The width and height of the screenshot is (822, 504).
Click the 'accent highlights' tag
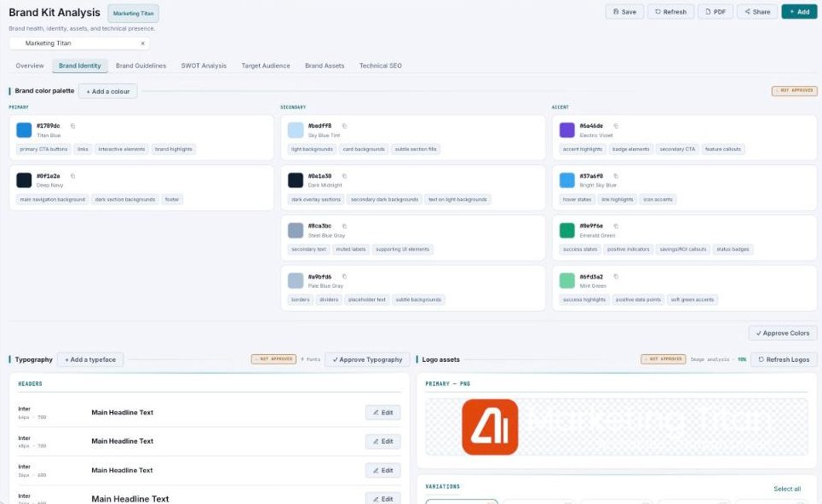coord(583,149)
